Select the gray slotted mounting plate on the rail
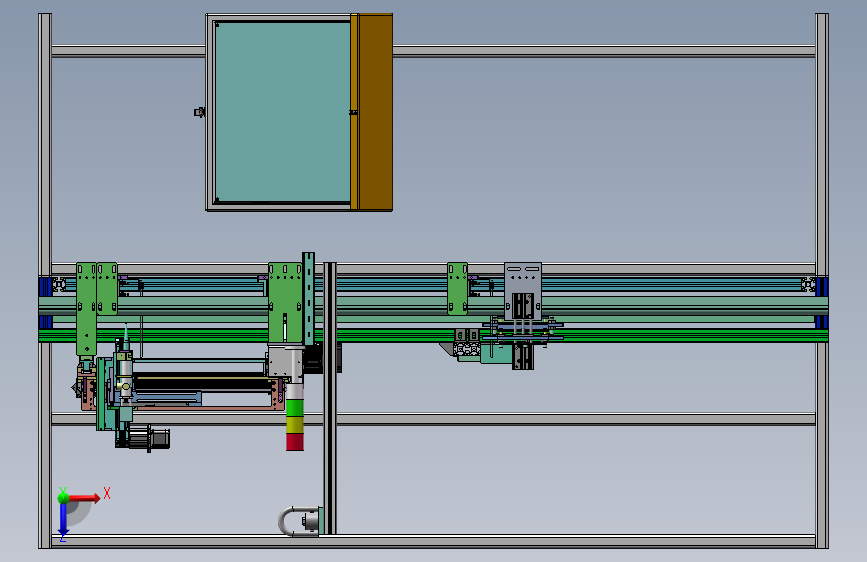 click(523, 290)
